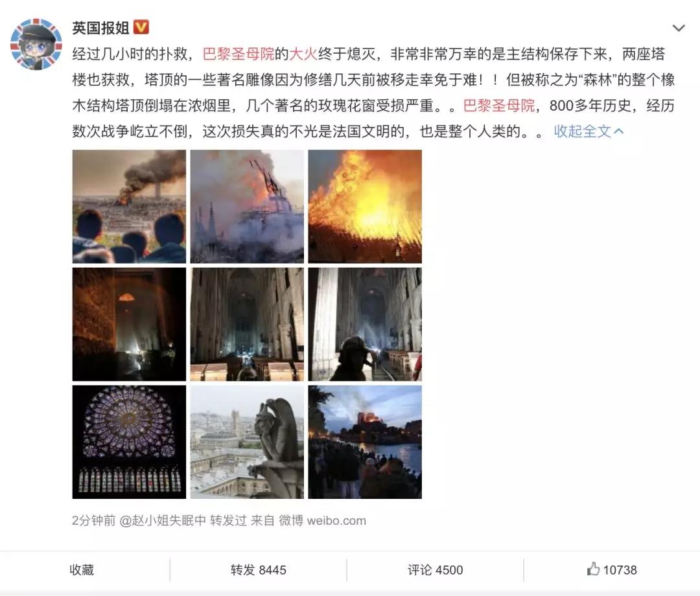The image size is (700, 596).
Task: Open the rose window stained glass photo
Action: pyautogui.click(x=129, y=442)
